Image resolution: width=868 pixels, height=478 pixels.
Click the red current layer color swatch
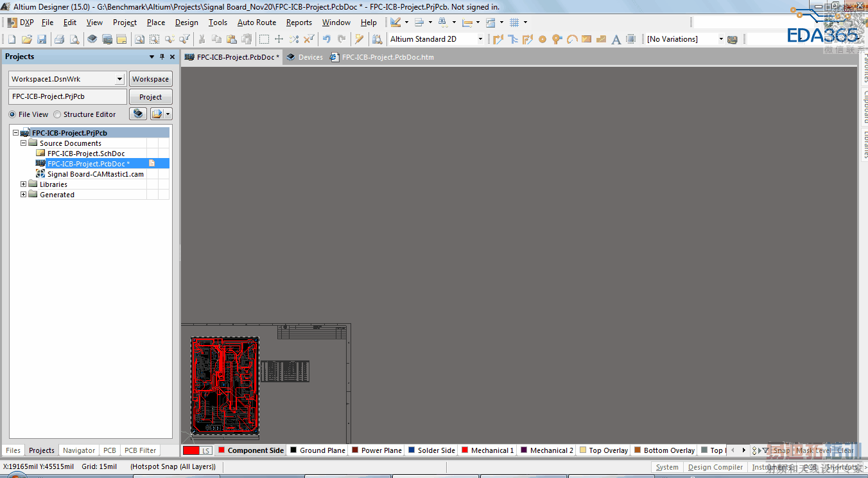pos(191,450)
